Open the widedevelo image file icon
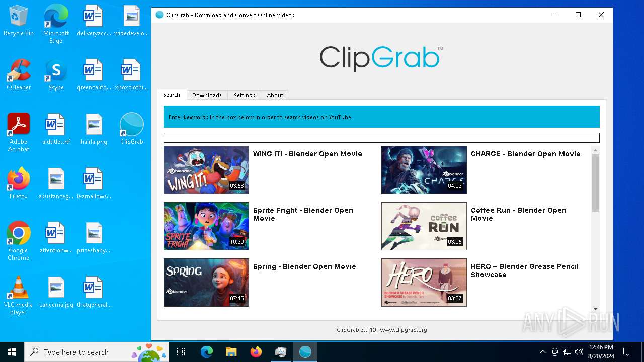 (x=131, y=21)
